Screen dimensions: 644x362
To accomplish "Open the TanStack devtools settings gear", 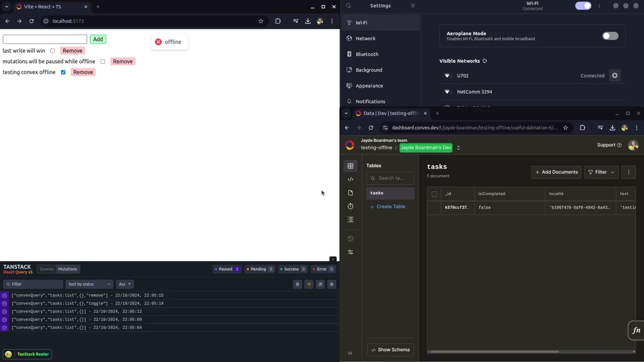I will pyautogui.click(x=332, y=284).
